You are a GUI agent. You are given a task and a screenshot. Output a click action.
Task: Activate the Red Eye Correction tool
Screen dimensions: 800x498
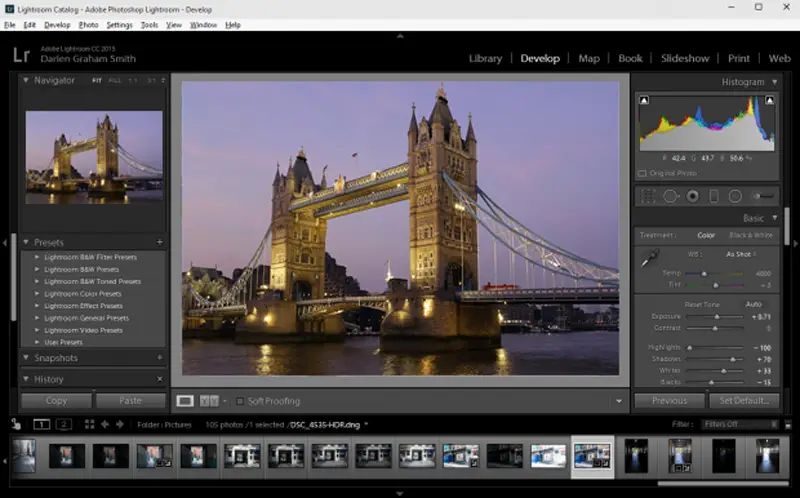coord(692,196)
